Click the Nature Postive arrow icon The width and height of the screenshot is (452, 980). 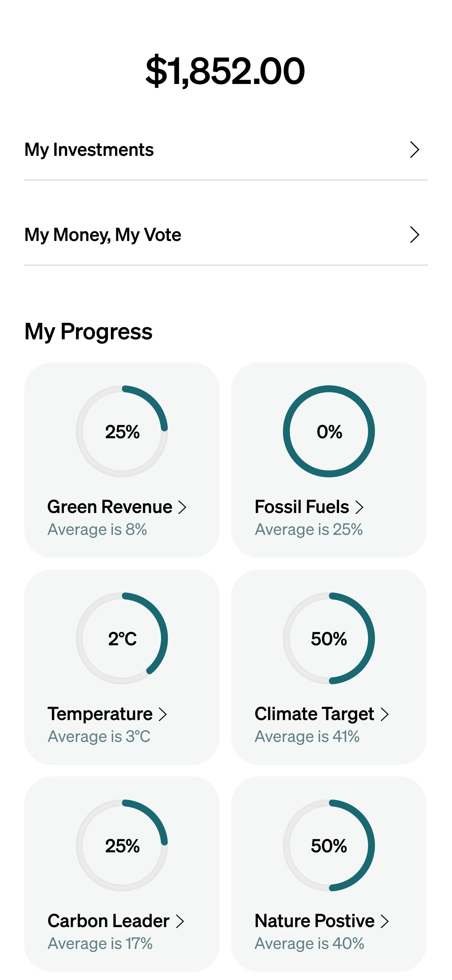[385, 921]
